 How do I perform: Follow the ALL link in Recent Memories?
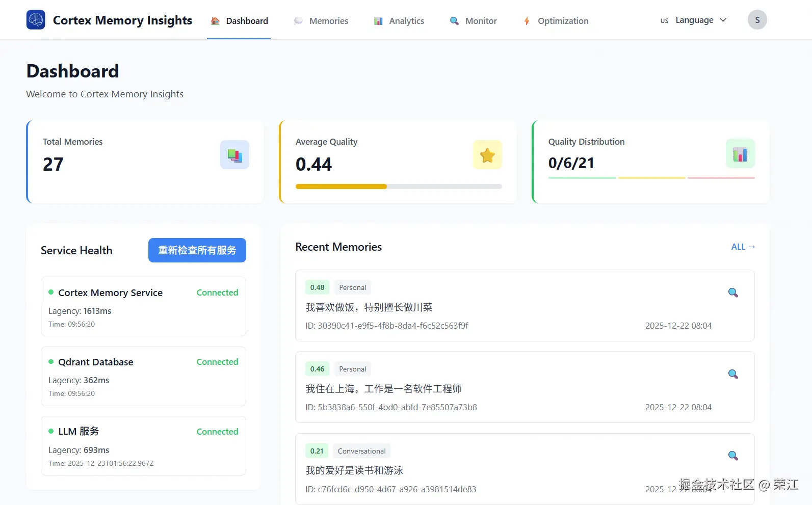pos(743,247)
